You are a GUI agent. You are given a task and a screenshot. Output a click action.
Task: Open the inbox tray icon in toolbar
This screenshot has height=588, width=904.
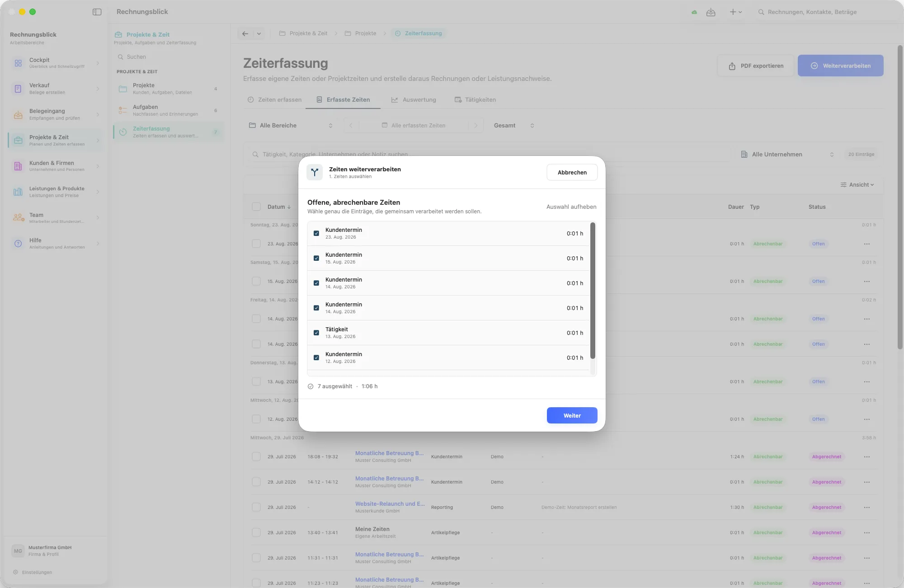711,12
